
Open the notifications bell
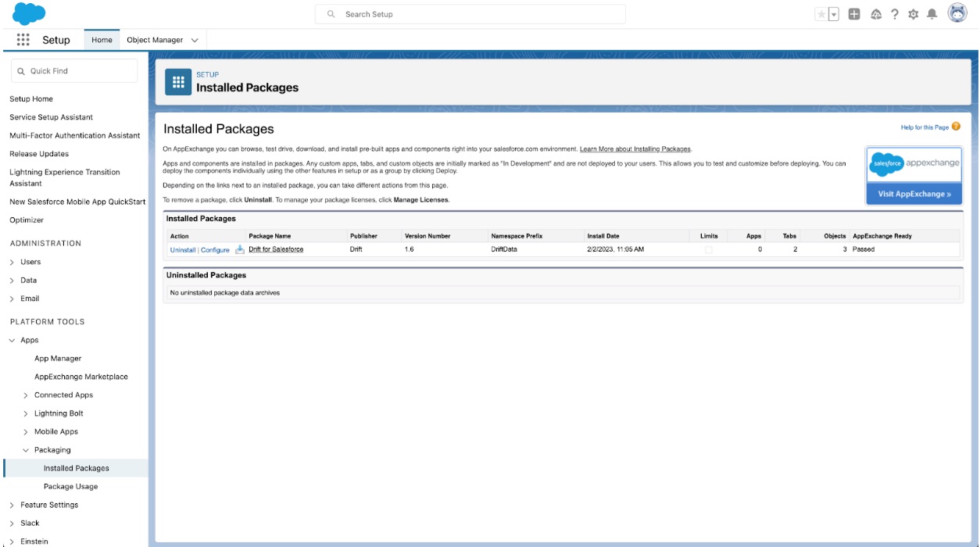click(932, 14)
